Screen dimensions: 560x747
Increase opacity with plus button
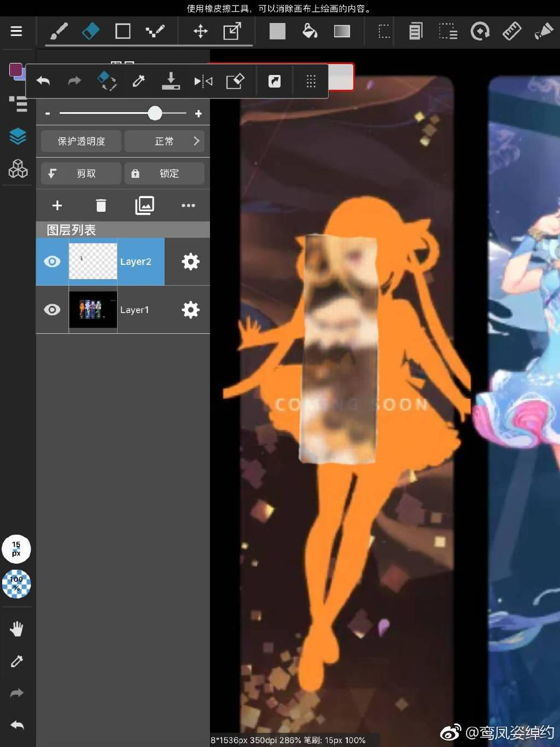(x=199, y=113)
